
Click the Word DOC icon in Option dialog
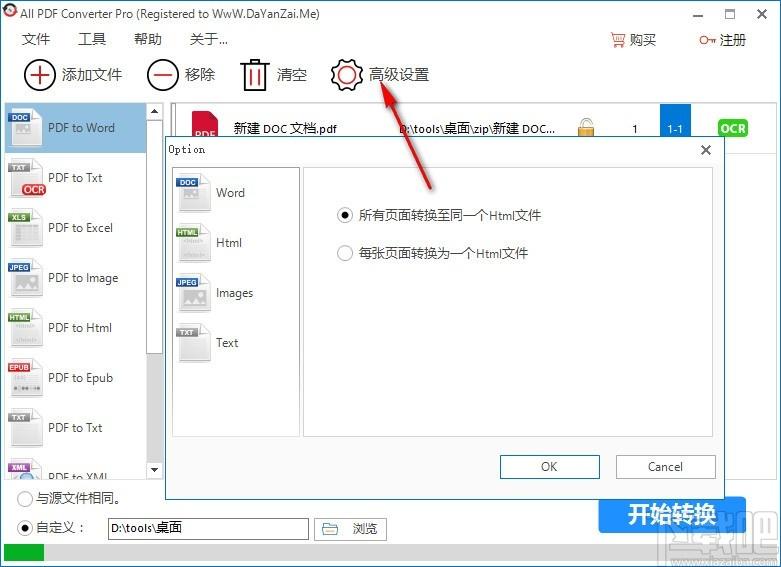click(193, 193)
